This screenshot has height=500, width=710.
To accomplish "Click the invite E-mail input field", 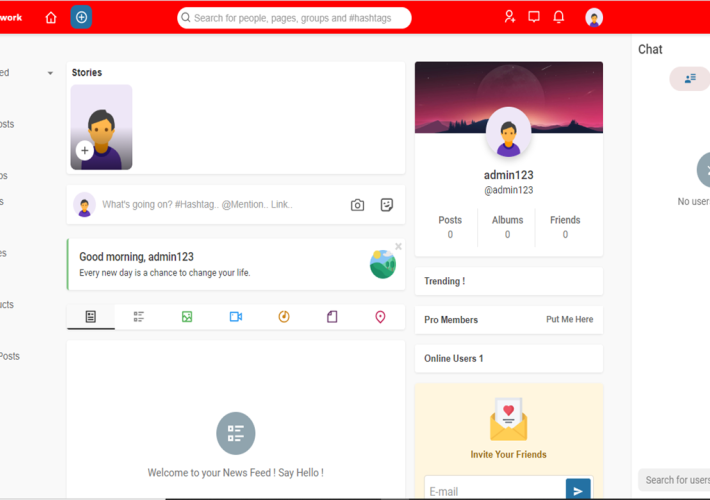I will 495,491.
